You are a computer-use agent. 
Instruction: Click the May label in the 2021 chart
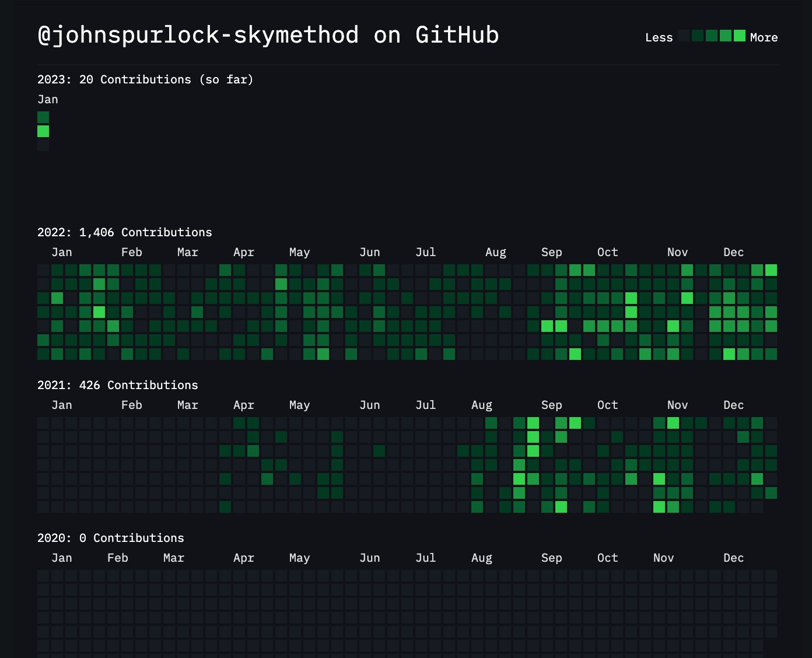point(300,405)
